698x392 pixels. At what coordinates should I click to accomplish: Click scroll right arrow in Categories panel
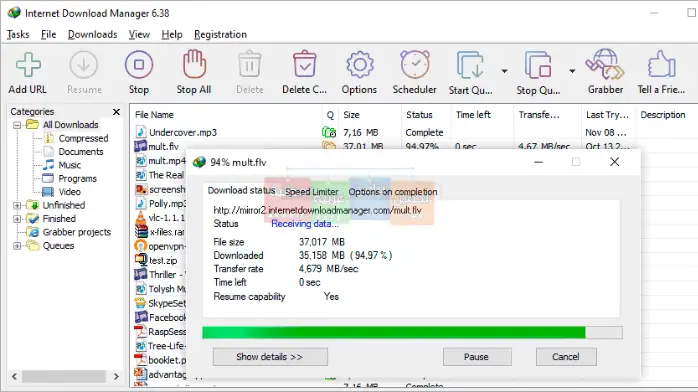pyautogui.click(x=116, y=376)
